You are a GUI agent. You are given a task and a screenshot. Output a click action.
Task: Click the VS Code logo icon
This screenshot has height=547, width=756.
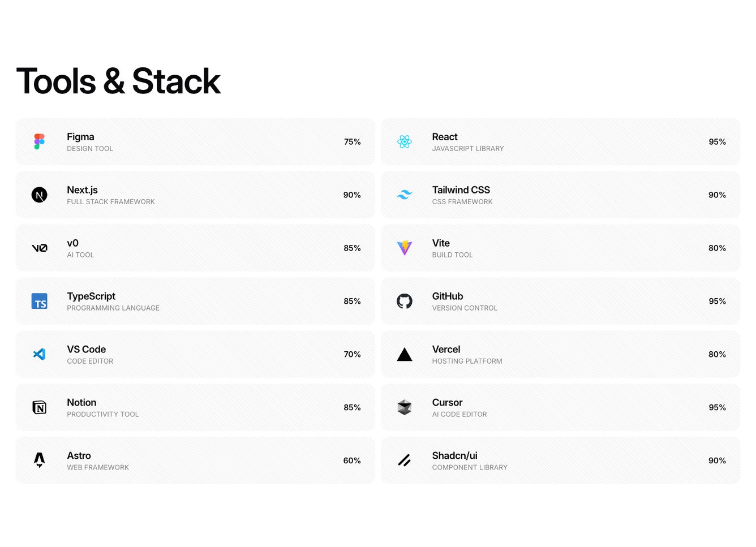39,355
